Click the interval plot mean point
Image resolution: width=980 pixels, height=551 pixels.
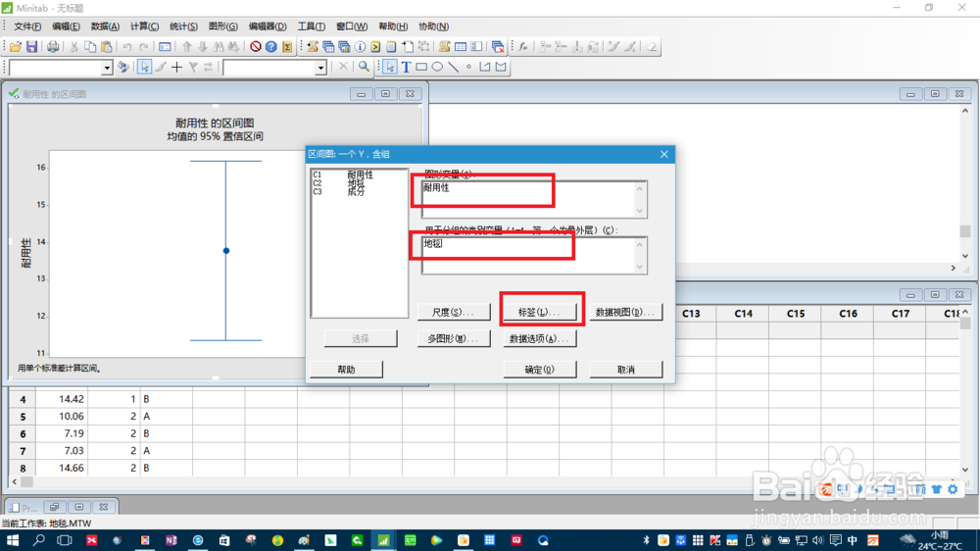(226, 251)
